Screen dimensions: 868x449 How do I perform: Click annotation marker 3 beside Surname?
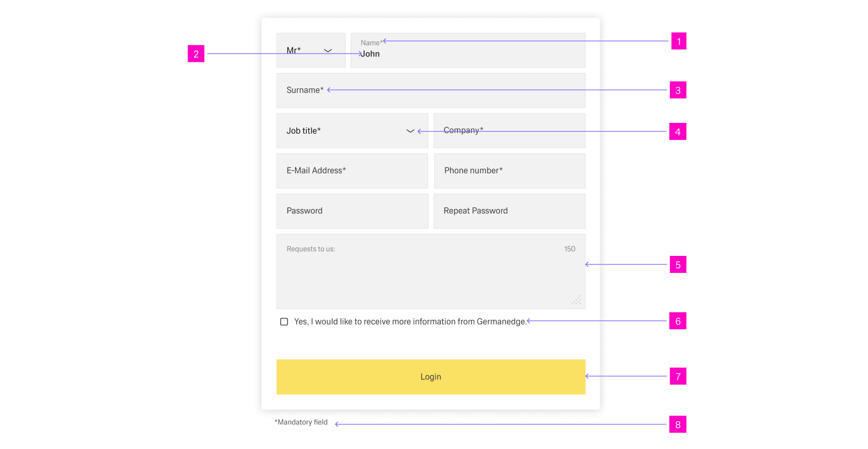click(x=678, y=90)
